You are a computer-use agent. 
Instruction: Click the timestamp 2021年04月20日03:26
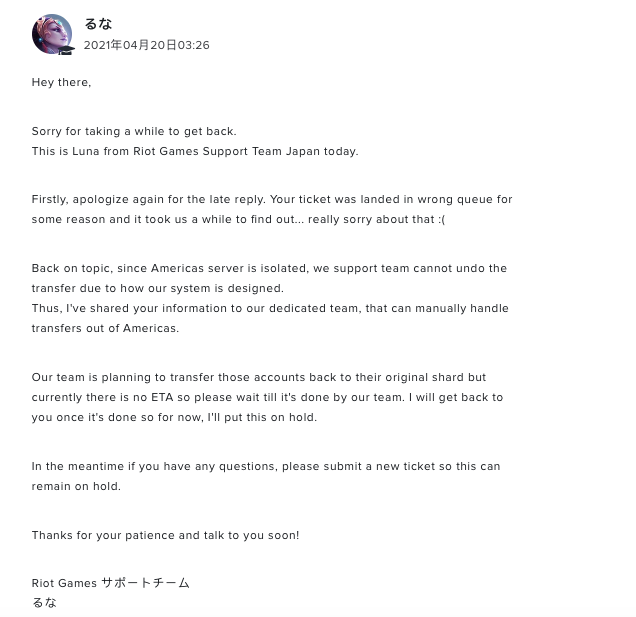146,45
